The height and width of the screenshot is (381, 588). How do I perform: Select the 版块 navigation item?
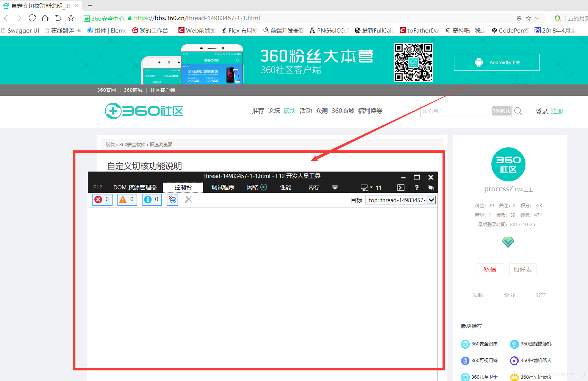290,111
